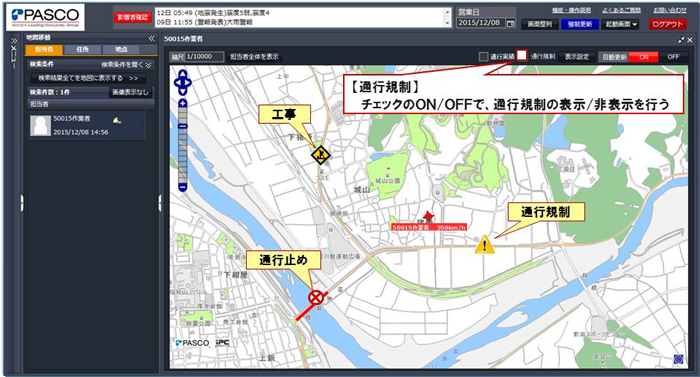Collapse the left map navigation panel
The image size is (700, 377).
(151, 38)
